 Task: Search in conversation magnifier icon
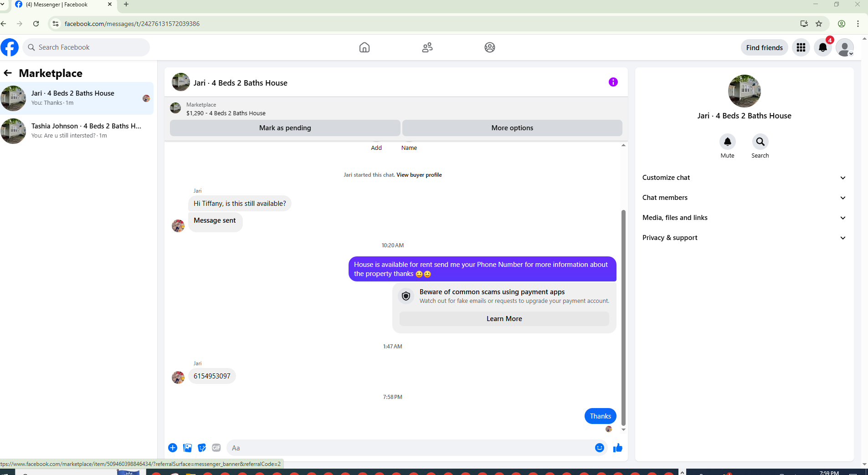760,142
